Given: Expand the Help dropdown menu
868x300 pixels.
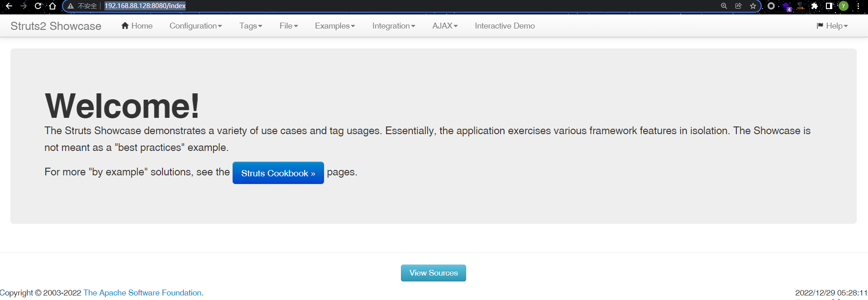Looking at the screenshot, I should pyautogui.click(x=832, y=26).
